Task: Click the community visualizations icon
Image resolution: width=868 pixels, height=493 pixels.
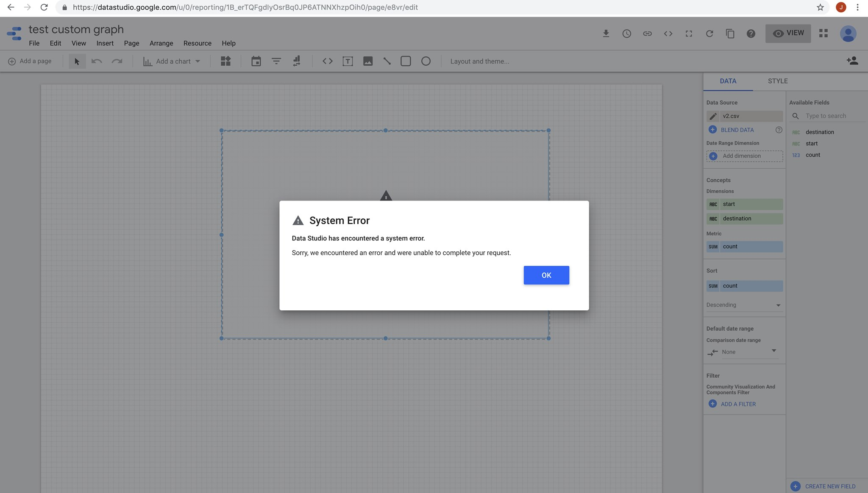Action: [x=225, y=61]
